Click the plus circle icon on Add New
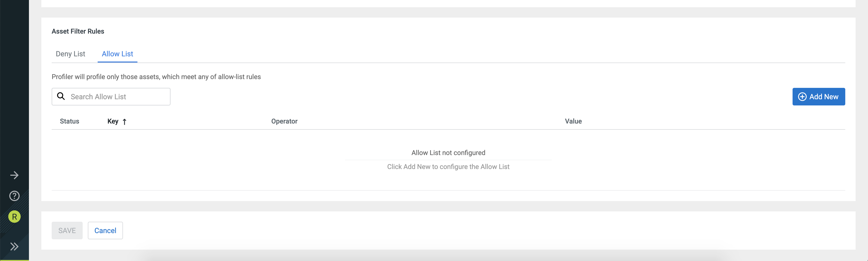This screenshot has width=868, height=261. pyautogui.click(x=802, y=97)
